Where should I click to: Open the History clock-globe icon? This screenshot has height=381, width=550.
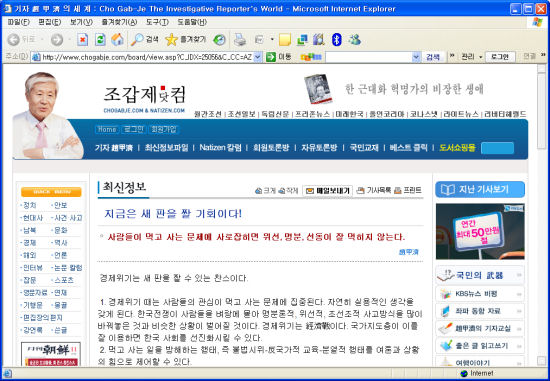click(219, 40)
